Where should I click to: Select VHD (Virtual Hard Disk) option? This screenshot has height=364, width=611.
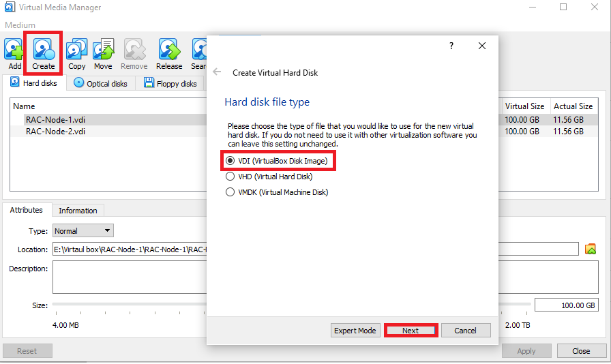click(269, 177)
